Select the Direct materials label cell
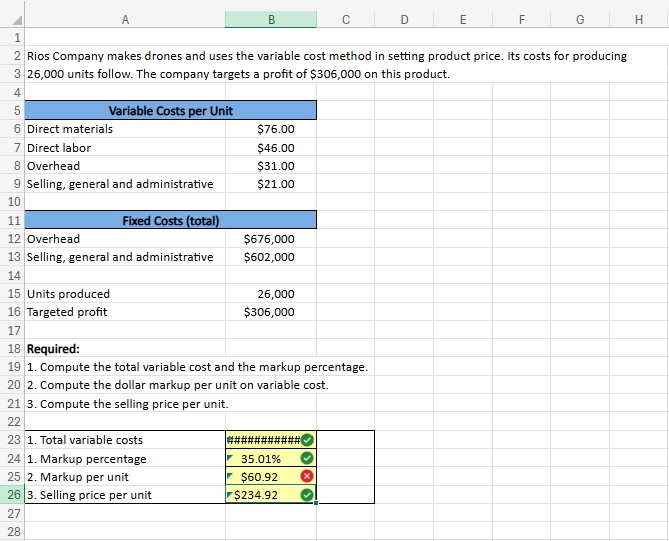Screen dimensions: 669x541 (125, 129)
